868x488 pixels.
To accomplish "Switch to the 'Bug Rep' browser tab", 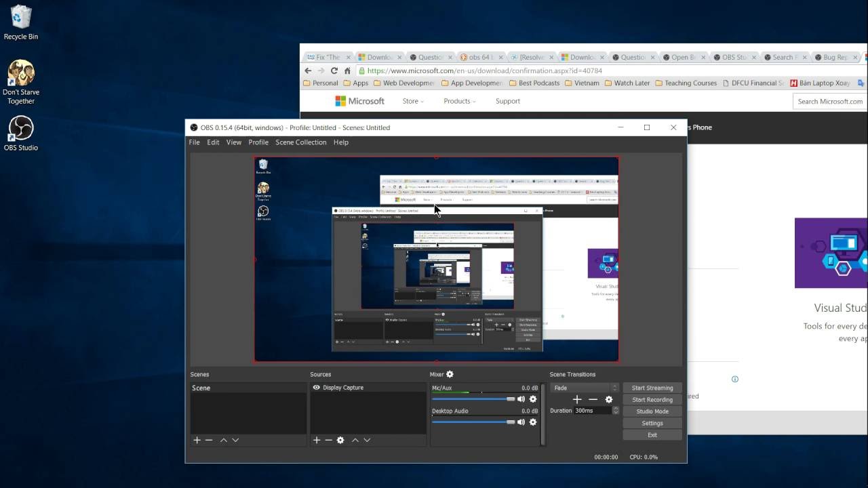I will click(836, 57).
